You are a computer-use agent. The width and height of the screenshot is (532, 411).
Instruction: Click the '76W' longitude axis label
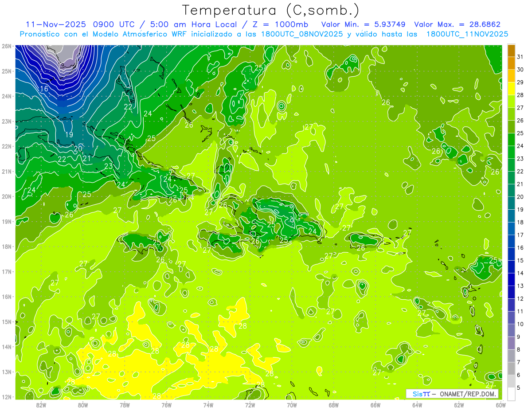pyautogui.click(x=167, y=405)
